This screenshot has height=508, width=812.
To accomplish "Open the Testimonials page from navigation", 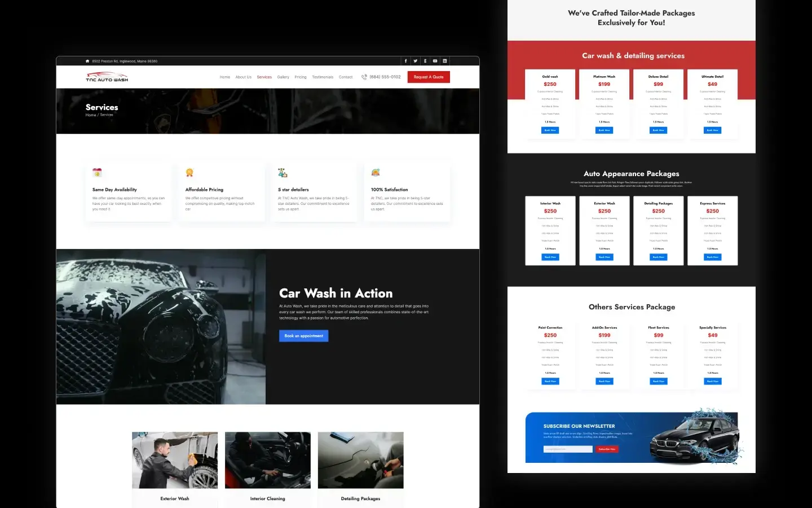I will pos(323,77).
